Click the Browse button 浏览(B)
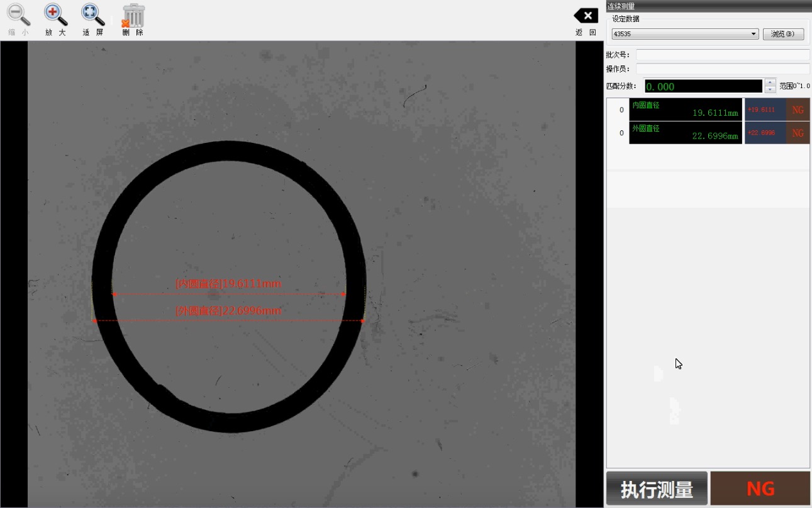Screen dimensions: 812x508 click(783, 34)
